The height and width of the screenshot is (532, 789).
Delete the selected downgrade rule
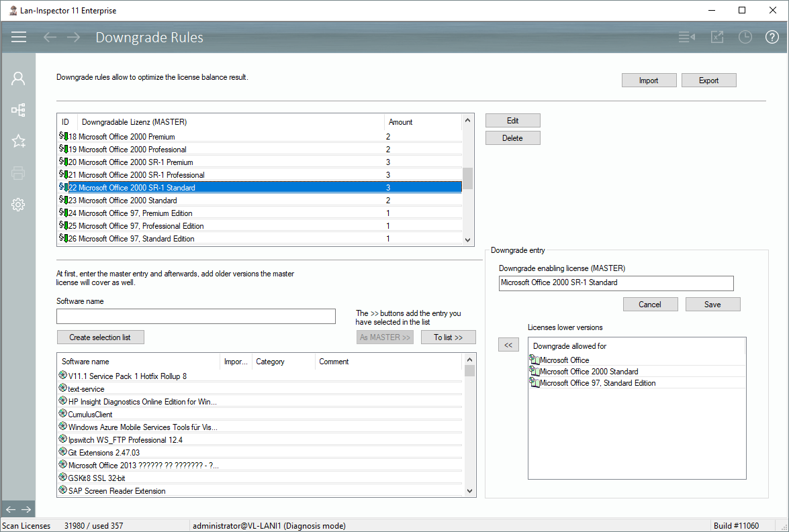click(x=512, y=138)
